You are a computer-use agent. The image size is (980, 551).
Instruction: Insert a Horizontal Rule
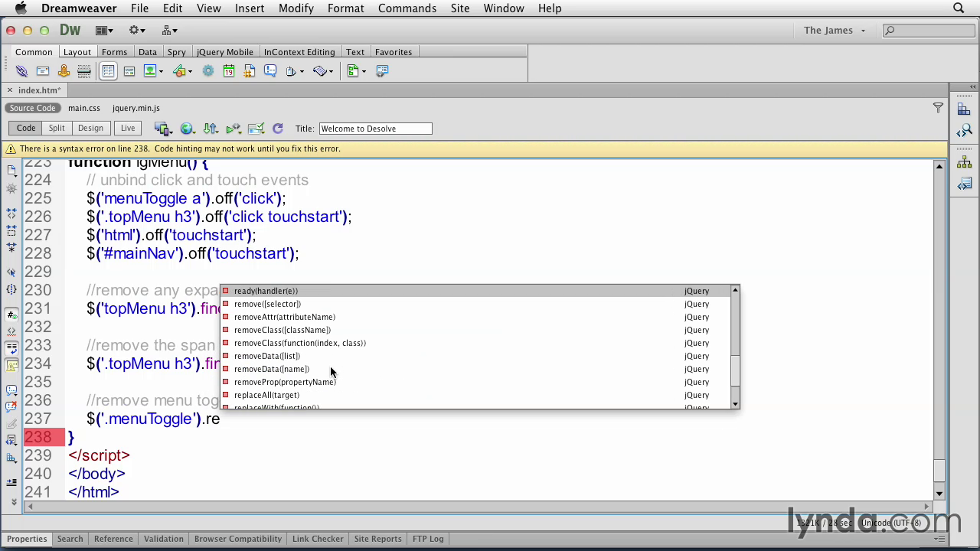click(x=84, y=70)
